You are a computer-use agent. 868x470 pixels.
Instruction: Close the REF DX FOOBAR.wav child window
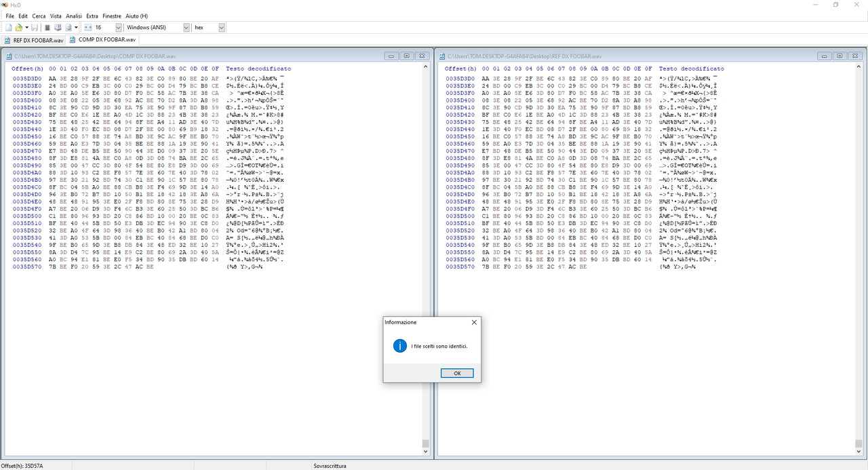pos(854,56)
